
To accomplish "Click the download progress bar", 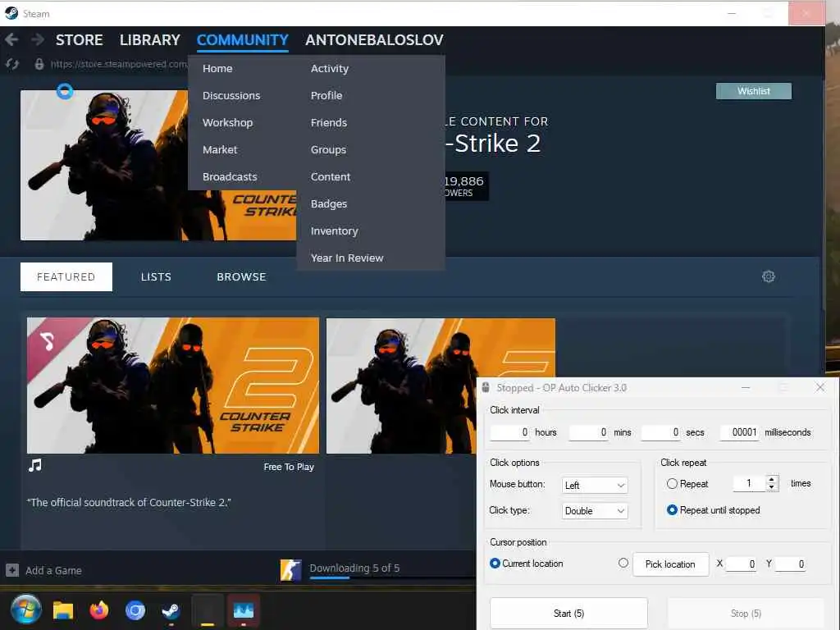I will tap(392, 577).
